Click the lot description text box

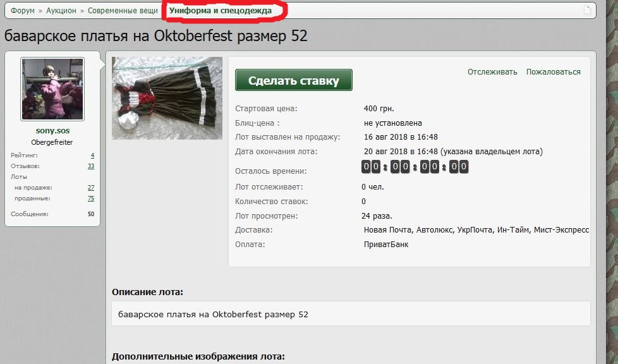point(351,314)
